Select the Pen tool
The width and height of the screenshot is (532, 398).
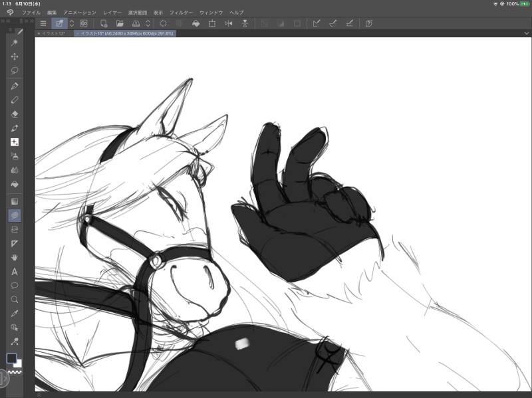(x=15, y=86)
